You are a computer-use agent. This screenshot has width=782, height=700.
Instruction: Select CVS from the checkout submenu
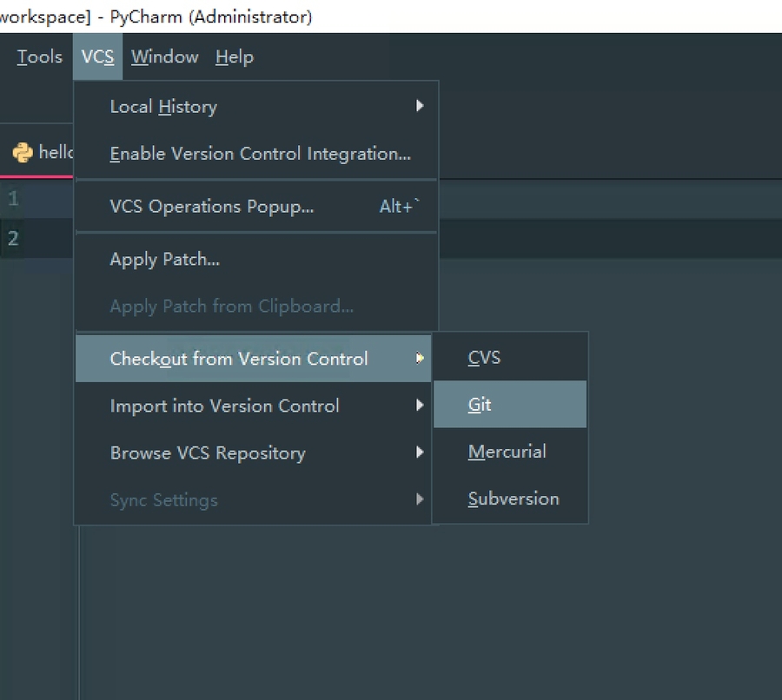coord(484,358)
